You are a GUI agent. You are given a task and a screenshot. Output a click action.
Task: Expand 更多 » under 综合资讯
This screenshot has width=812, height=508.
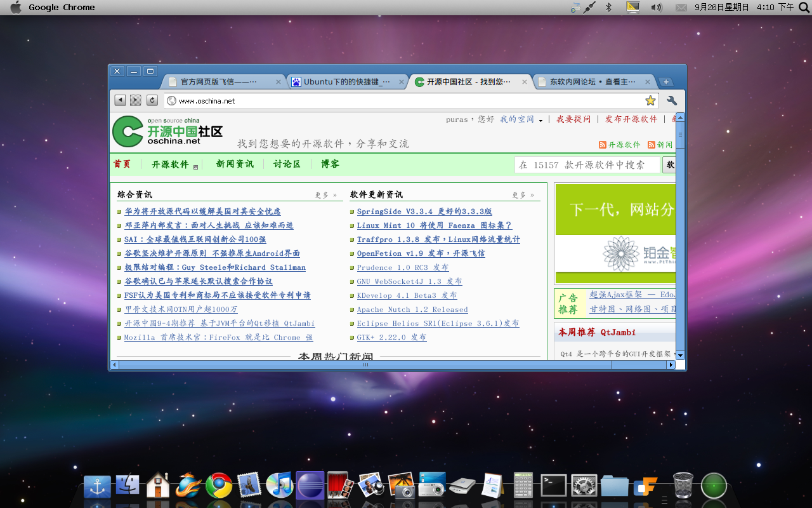pyautogui.click(x=326, y=195)
